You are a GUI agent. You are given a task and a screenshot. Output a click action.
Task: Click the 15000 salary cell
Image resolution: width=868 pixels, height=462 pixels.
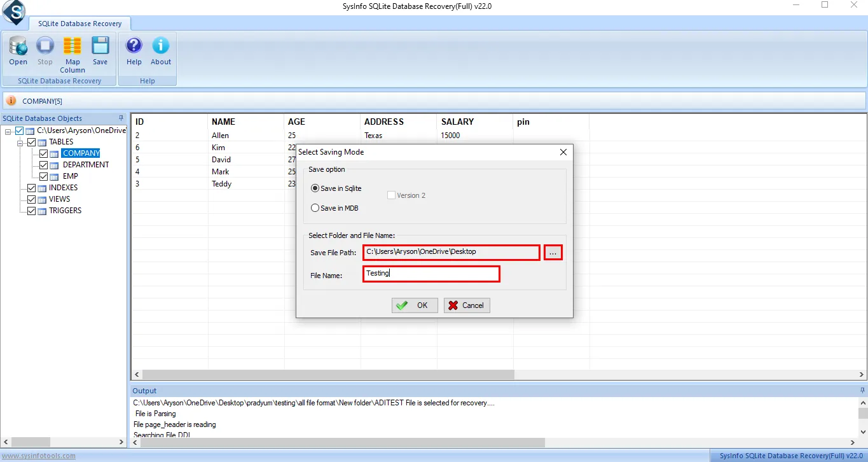(x=475, y=136)
